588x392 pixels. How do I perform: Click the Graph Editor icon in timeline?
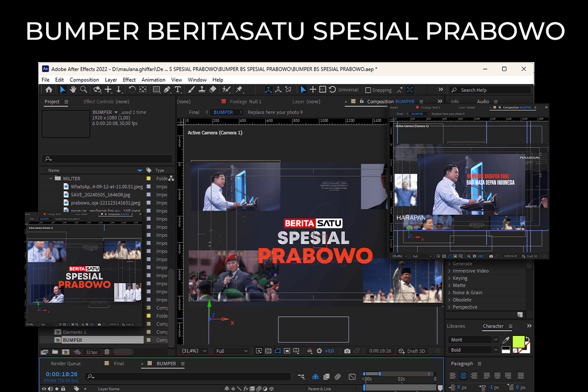[352, 377]
